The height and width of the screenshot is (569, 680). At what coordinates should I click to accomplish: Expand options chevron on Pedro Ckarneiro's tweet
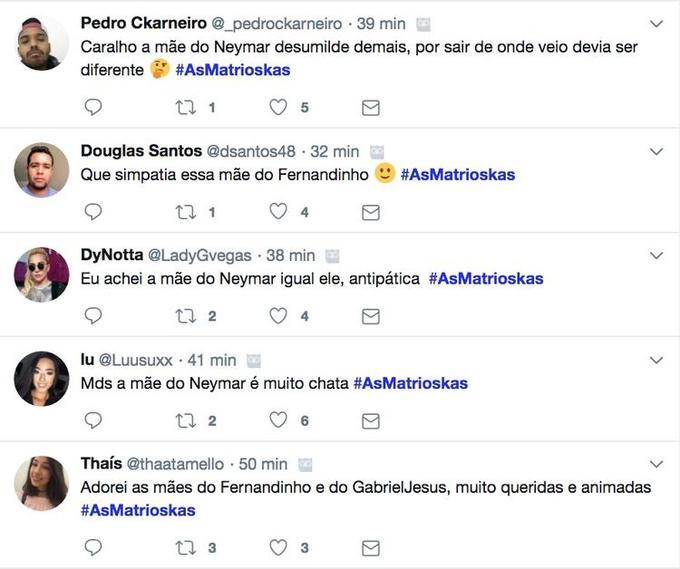coord(657,23)
